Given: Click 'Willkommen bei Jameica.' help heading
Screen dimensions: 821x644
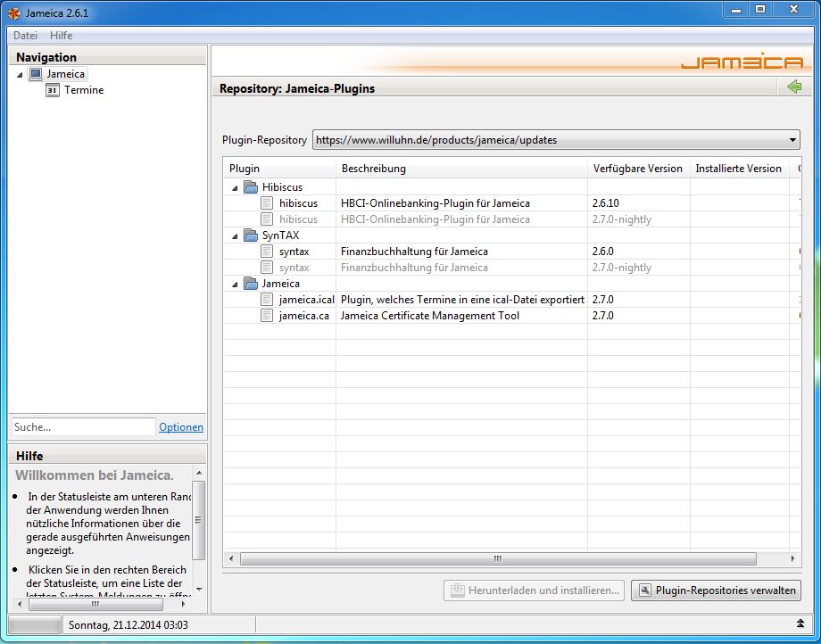Looking at the screenshot, I should pyautogui.click(x=95, y=475).
